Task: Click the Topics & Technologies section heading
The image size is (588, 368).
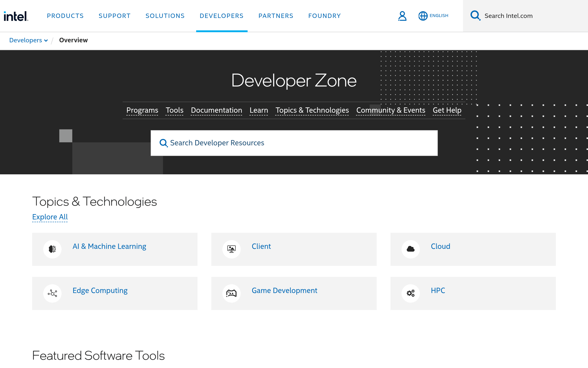Action: [95, 201]
